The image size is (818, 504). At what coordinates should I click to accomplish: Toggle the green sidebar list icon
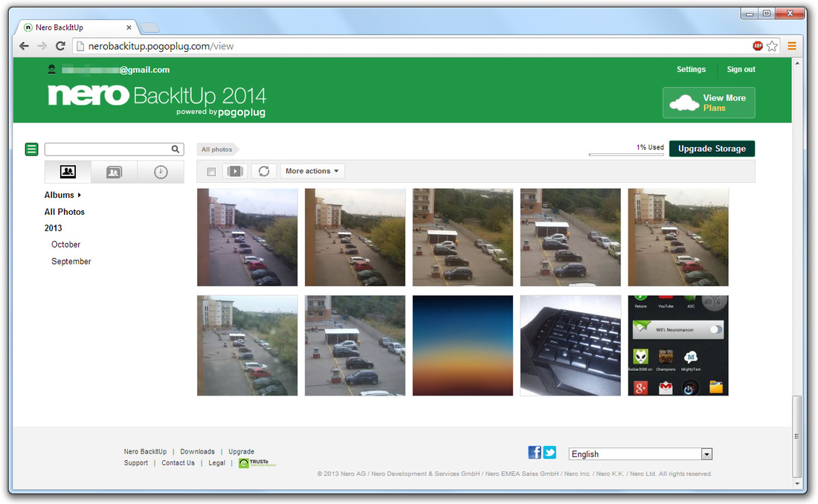(31, 149)
